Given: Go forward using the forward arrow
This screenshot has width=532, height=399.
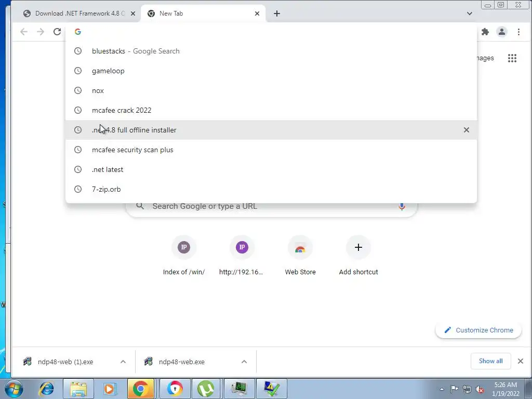Looking at the screenshot, I should (x=41, y=32).
